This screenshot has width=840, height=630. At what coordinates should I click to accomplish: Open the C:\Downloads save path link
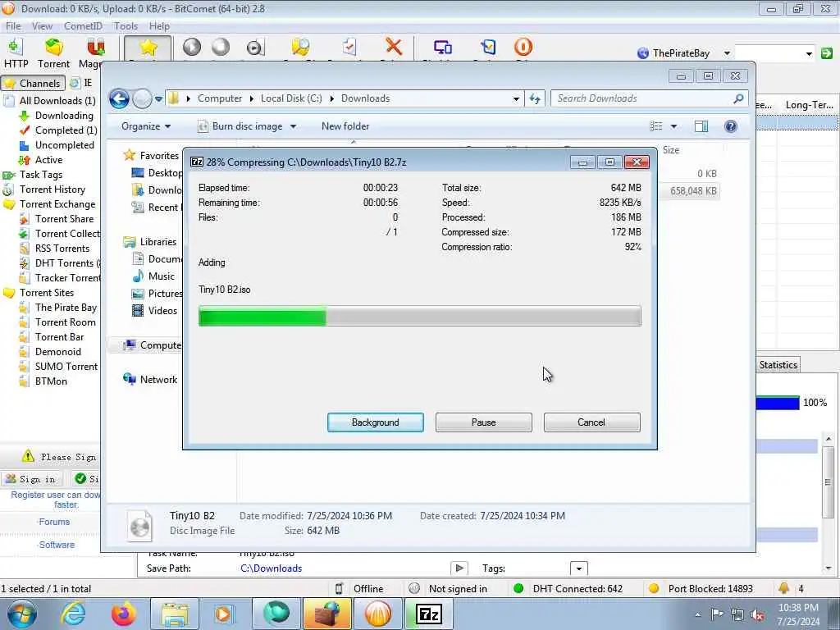coord(271,568)
